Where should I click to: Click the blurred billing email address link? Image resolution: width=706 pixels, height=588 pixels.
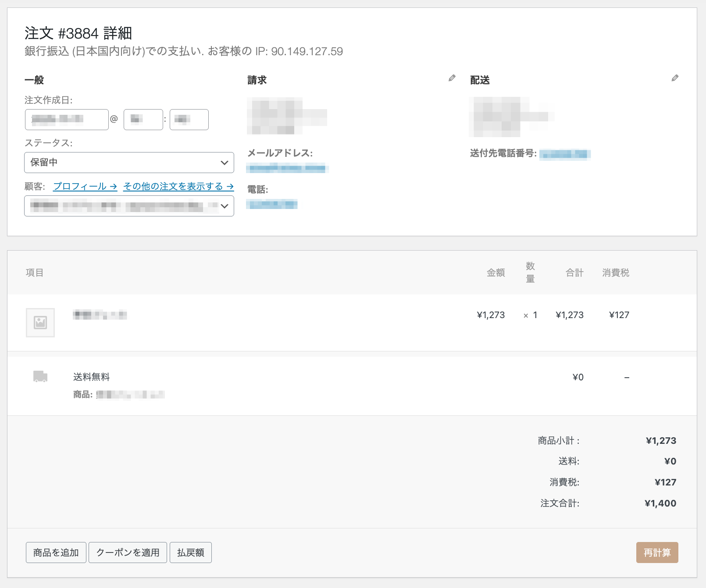tap(287, 168)
